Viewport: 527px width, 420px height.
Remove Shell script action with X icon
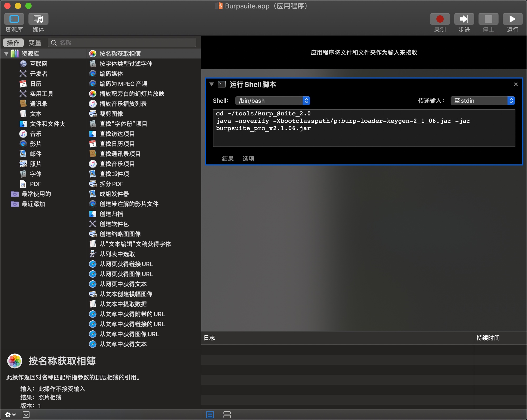pyautogui.click(x=516, y=84)
